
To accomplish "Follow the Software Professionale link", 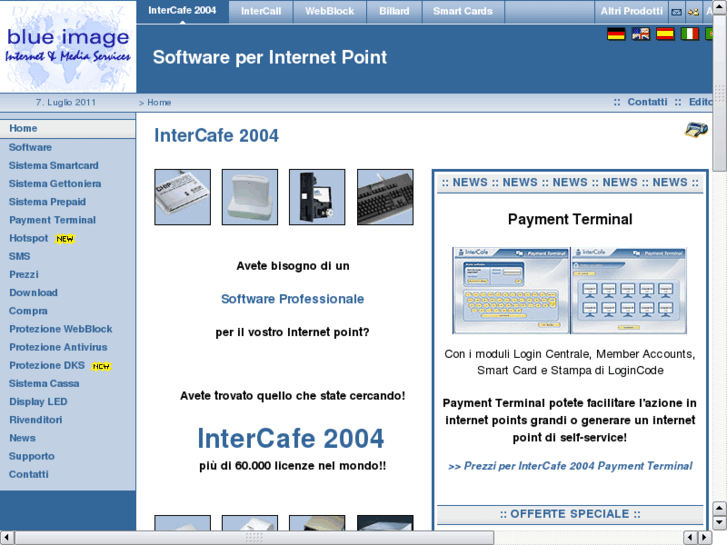I will coord(293,299).
